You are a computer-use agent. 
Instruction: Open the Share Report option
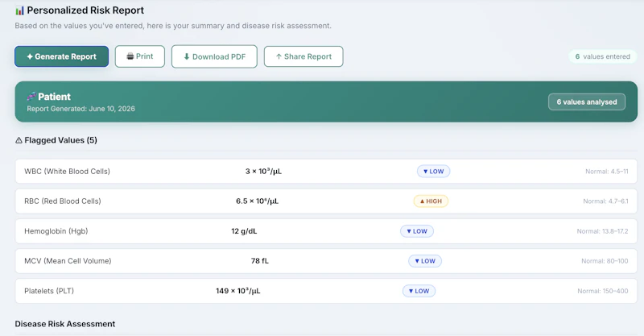click(303, 56)
